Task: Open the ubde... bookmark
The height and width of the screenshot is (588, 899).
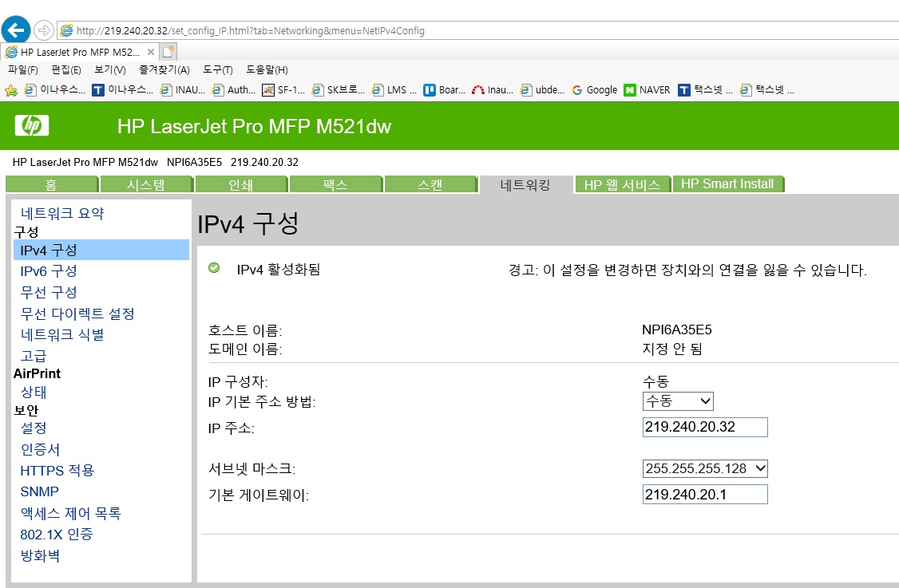Action: (x=542, y=90)
